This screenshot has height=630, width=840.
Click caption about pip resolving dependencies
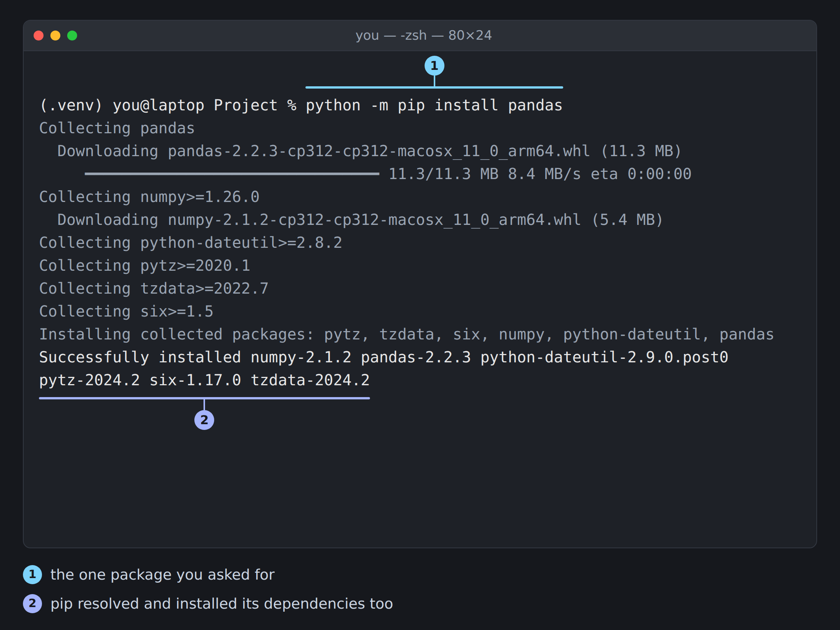pyautogui.click(x=221, y=604)
